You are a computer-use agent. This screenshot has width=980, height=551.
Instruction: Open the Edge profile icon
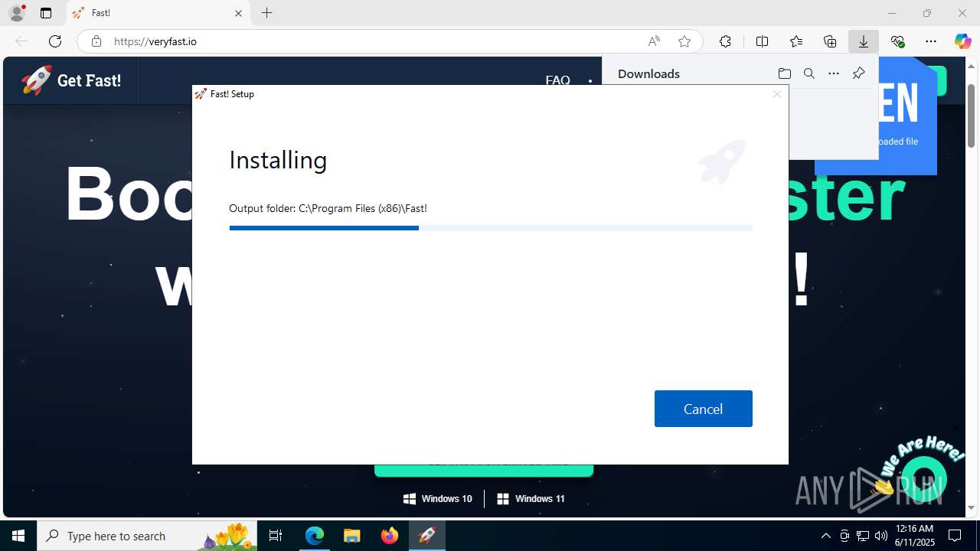coord(17,13)
